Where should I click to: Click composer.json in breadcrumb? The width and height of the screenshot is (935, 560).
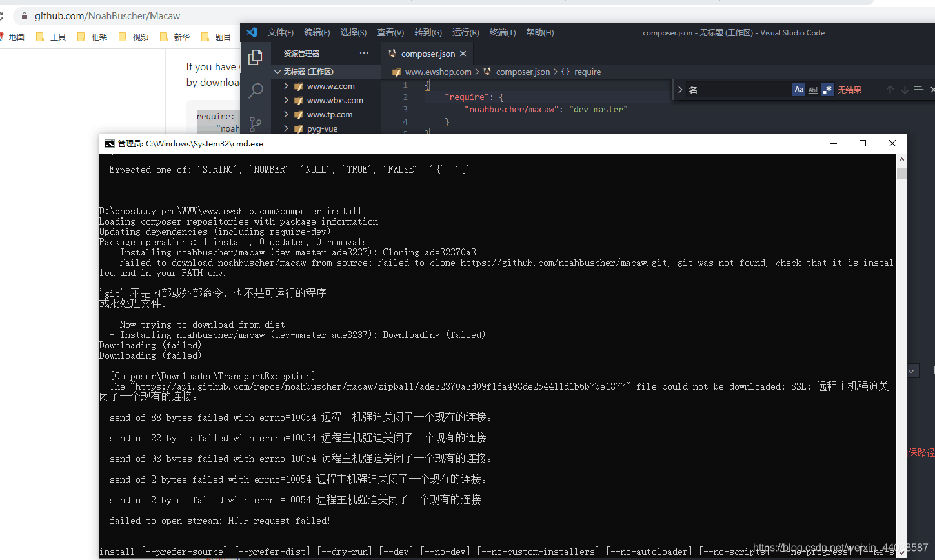(x=523, y=72)
